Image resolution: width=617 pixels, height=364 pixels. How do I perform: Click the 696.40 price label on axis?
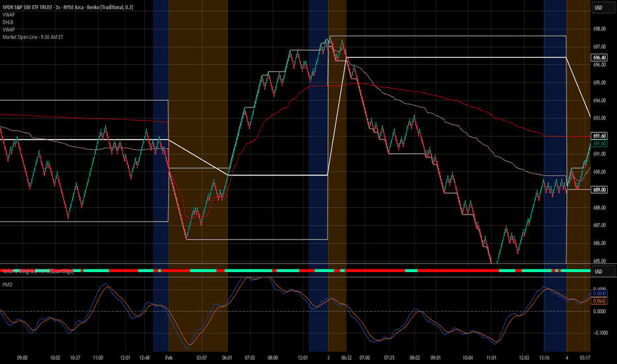click(599, 58)
